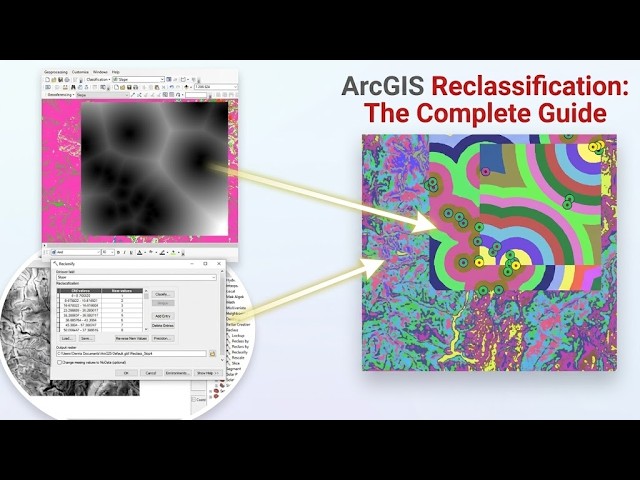640x480 pixels.
Task: Click the image classification window icon beside Slope
Action: [169, 80]
